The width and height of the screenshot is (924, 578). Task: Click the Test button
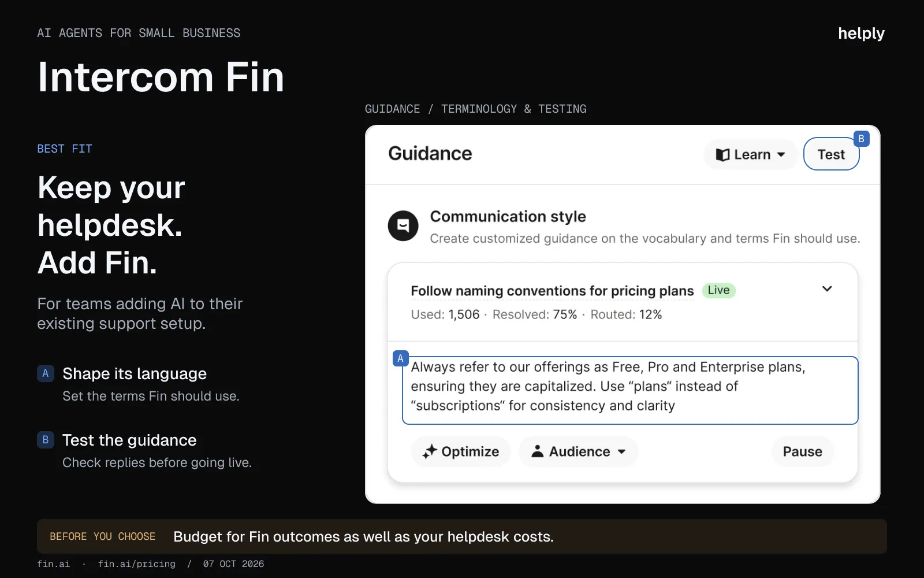831,154
